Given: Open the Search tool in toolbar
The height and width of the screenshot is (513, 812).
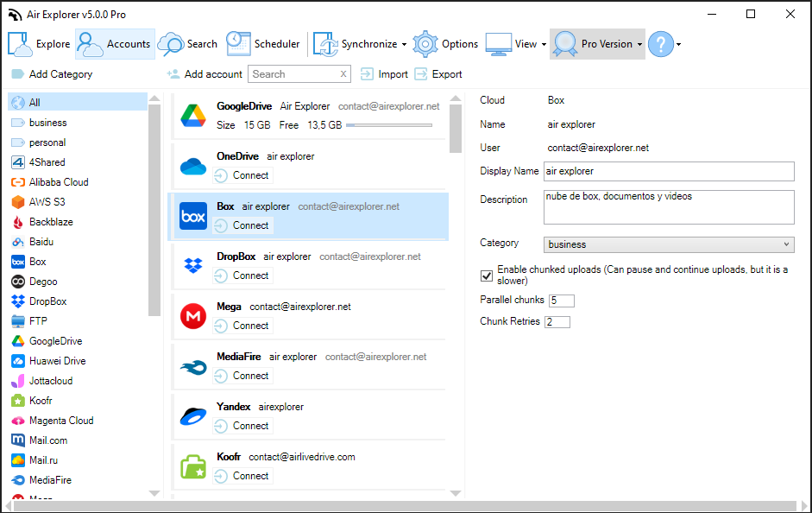Looking at the screenshot, I should click(x=187, y=44).
